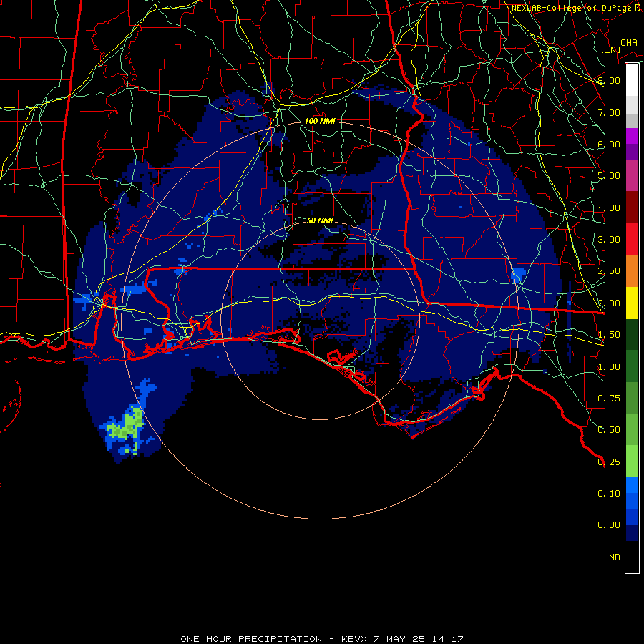Viewport: 644px width, 644px height.
Task: Click the One Hour Precipitation KEVX caption
Action: coord(322,639)
